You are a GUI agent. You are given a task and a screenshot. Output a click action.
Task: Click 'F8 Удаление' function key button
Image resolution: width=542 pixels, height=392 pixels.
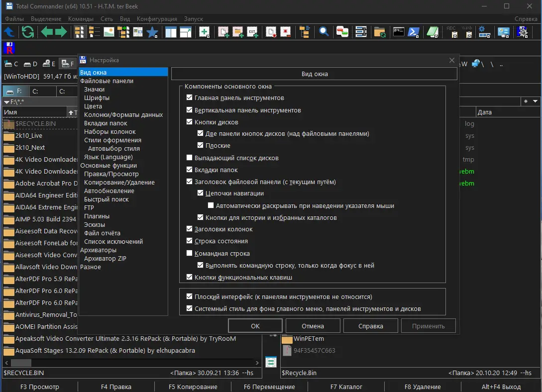point(423,387)
